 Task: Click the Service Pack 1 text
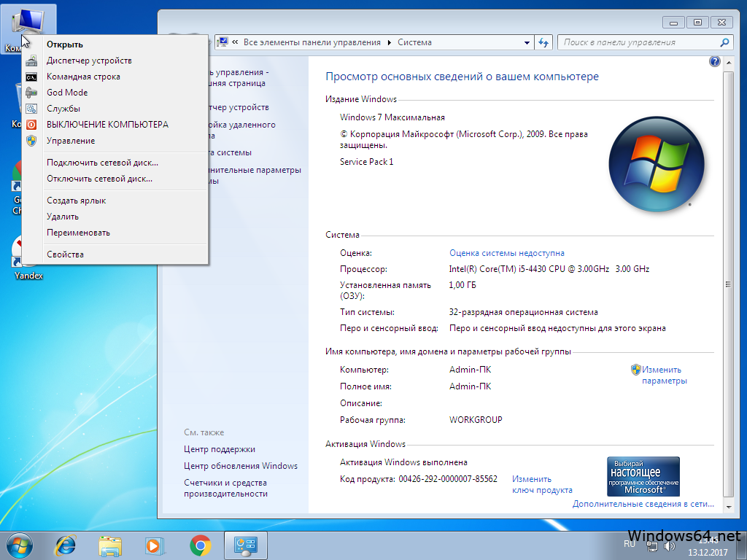366,162
